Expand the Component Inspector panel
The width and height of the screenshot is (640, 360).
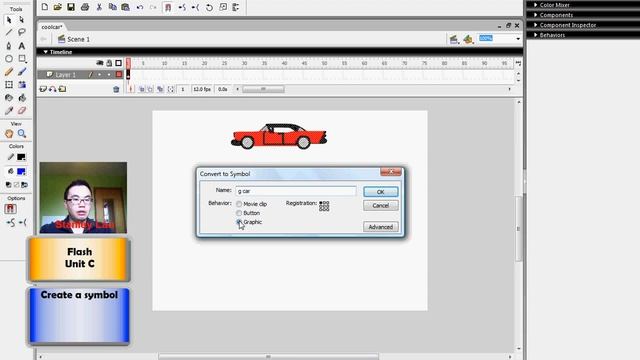pyautogui.click(x=536, y=25)
